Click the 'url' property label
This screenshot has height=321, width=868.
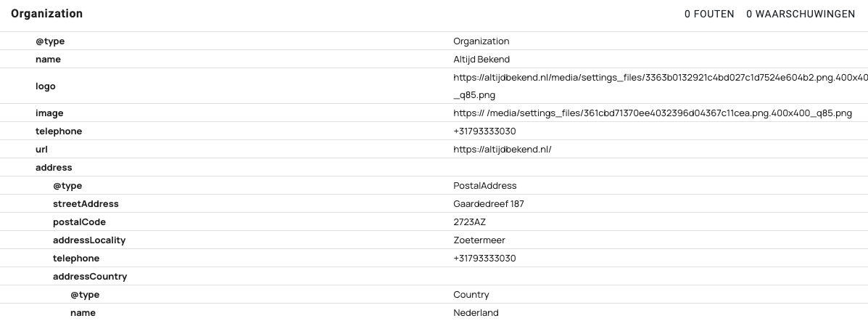pos(41,150)
